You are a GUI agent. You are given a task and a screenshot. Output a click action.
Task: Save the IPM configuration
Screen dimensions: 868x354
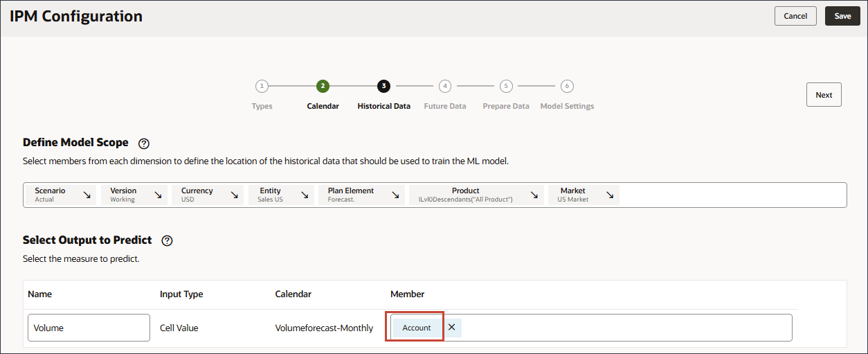(842, 16)
